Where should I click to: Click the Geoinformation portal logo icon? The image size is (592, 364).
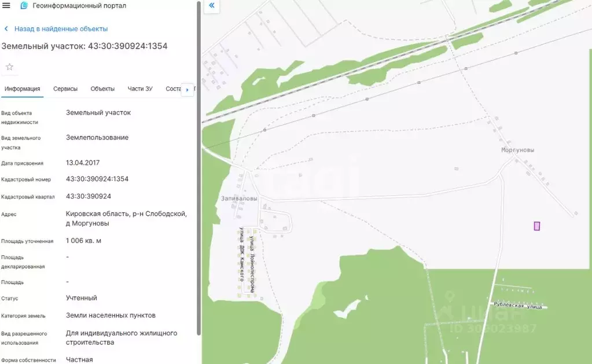(x=24, y=6)
